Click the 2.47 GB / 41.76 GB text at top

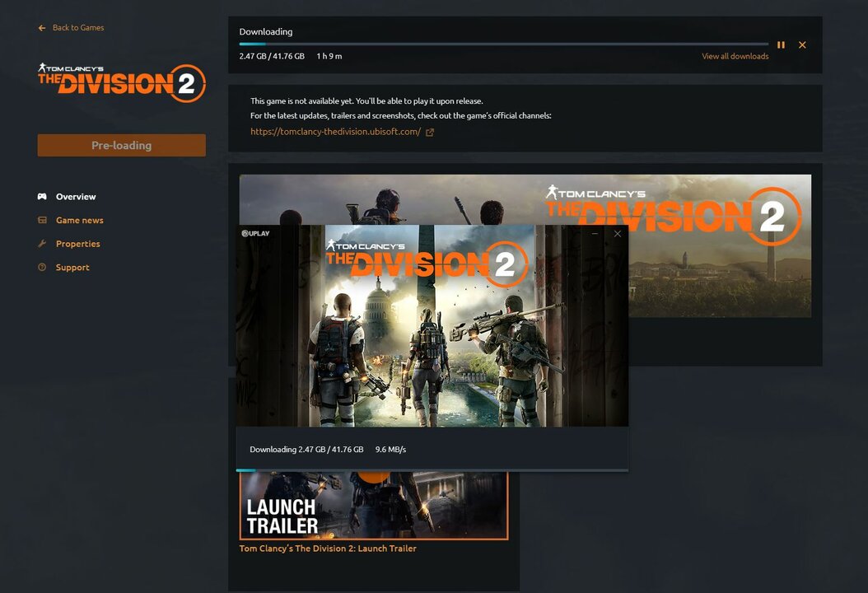pos(272,56)
